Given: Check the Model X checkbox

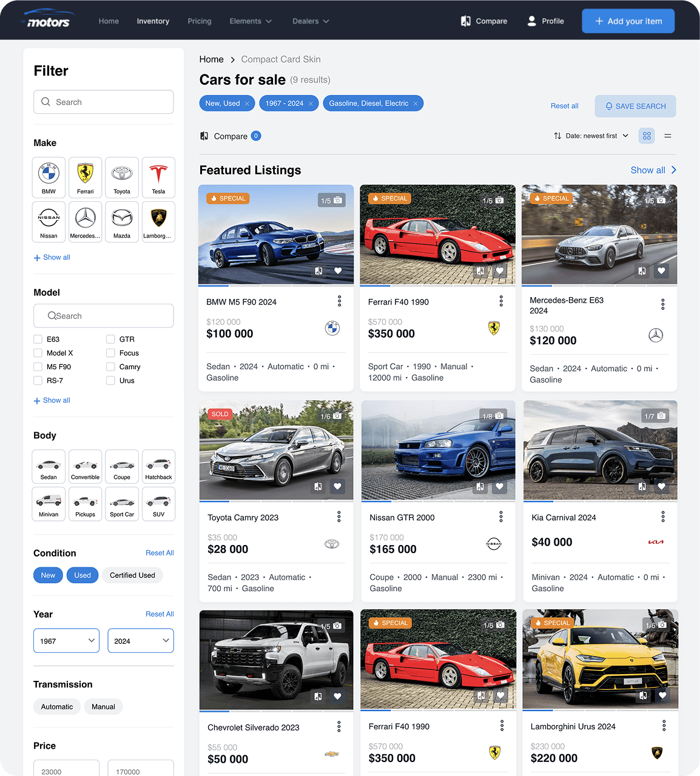Looking at the screenshot, I should click(37, 353).
